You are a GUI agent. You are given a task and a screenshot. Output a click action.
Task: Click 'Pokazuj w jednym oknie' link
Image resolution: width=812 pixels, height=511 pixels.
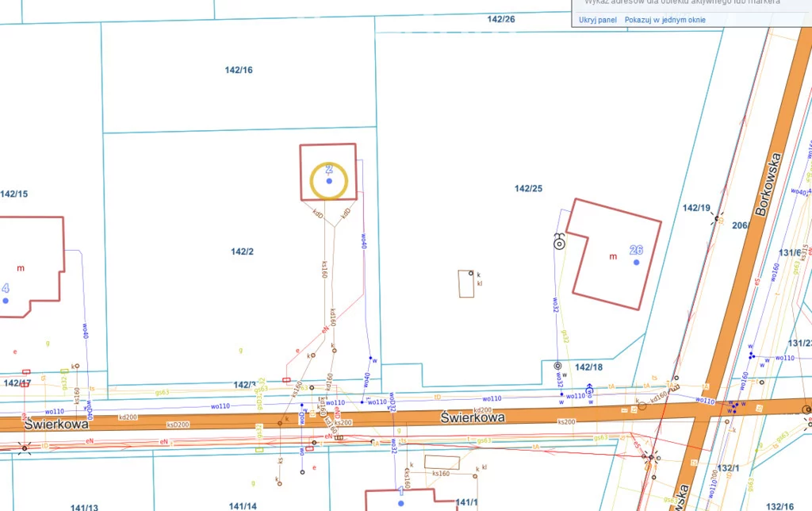click(665, 20)
